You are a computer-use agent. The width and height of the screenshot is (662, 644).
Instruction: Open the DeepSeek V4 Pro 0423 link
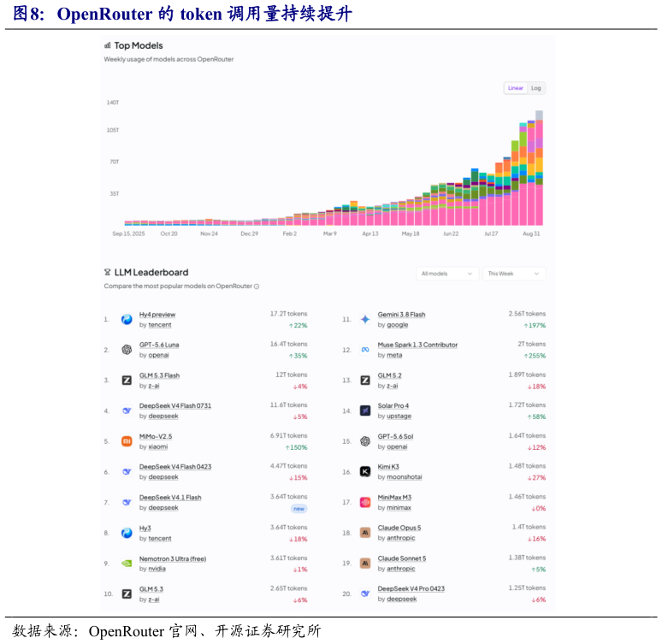pyautogui.click(x=411, y=588)
